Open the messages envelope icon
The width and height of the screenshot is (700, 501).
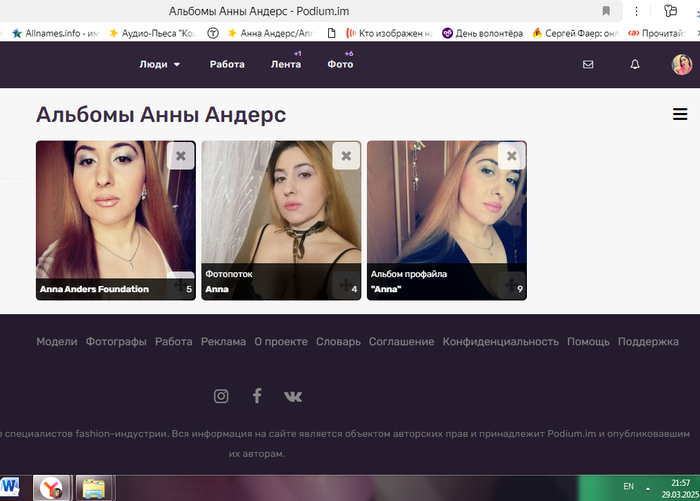point(588,64)
